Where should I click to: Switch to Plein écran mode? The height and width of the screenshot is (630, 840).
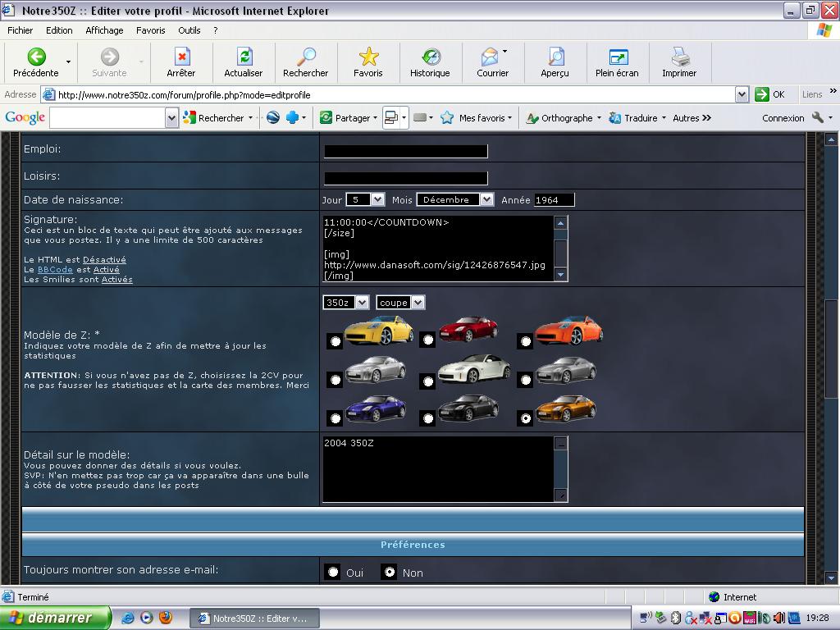[617, 62]
